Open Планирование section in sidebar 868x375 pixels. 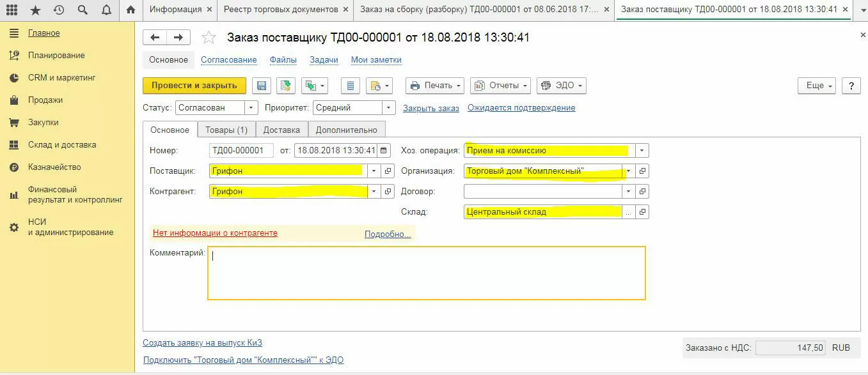56,56
